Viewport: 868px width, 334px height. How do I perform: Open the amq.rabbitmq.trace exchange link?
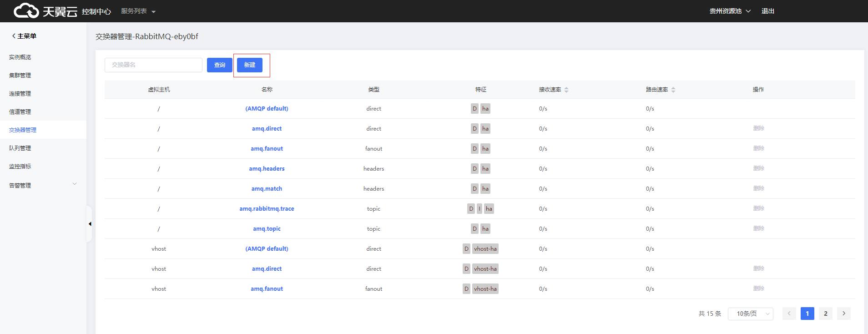[x=267, y=209]
